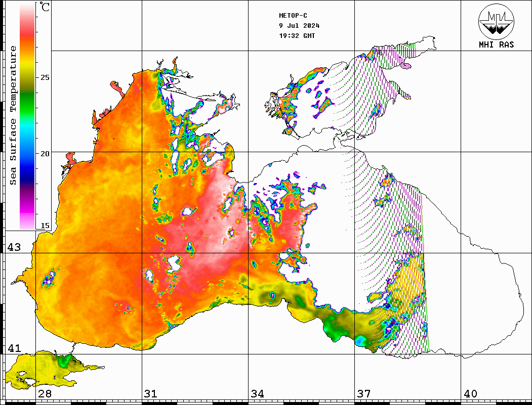532x405 pixels.
Task: Click longitude label '31'
Action: coord(151,393)
